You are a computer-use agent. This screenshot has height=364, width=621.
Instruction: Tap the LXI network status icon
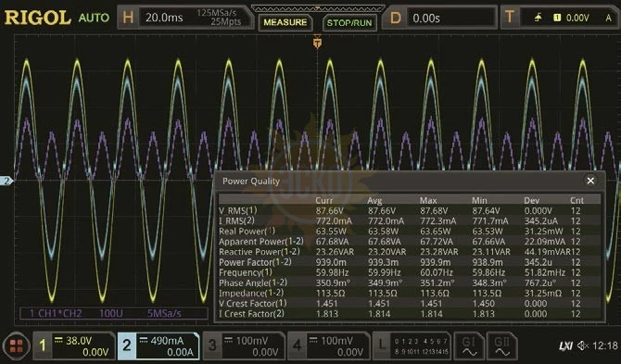pos(566,346)
